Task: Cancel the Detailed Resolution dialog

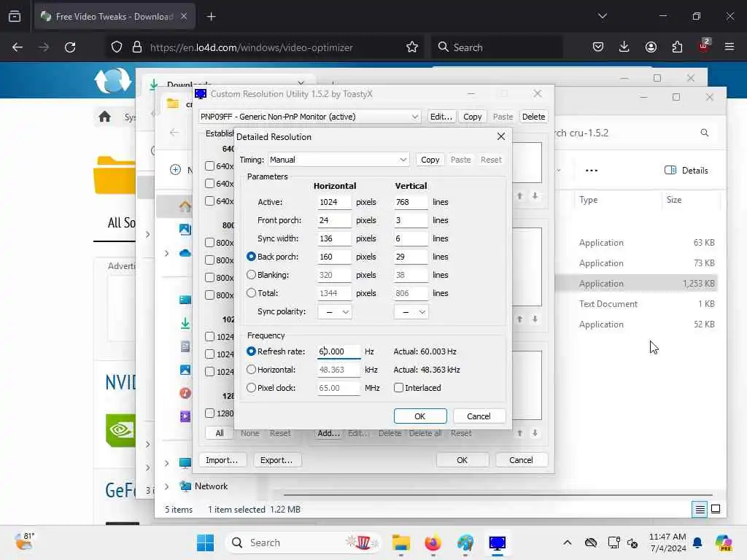Action: (479, 416)
